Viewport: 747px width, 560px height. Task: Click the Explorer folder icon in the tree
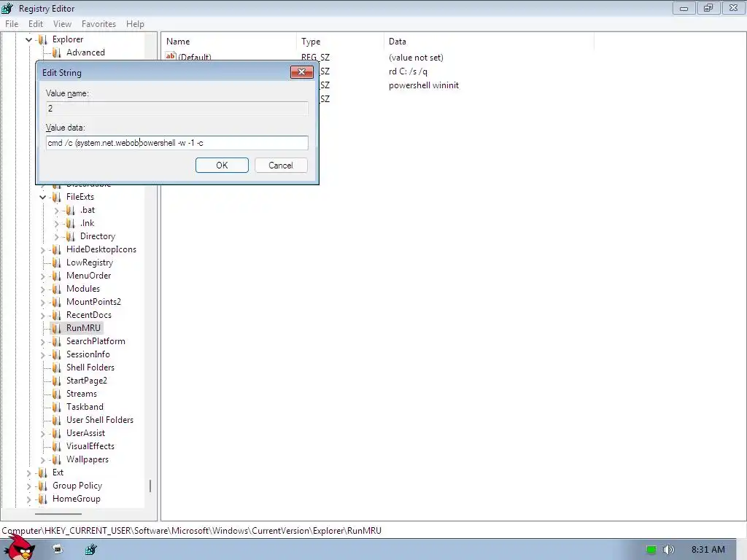pyautogui.click(x=42, y=39)
